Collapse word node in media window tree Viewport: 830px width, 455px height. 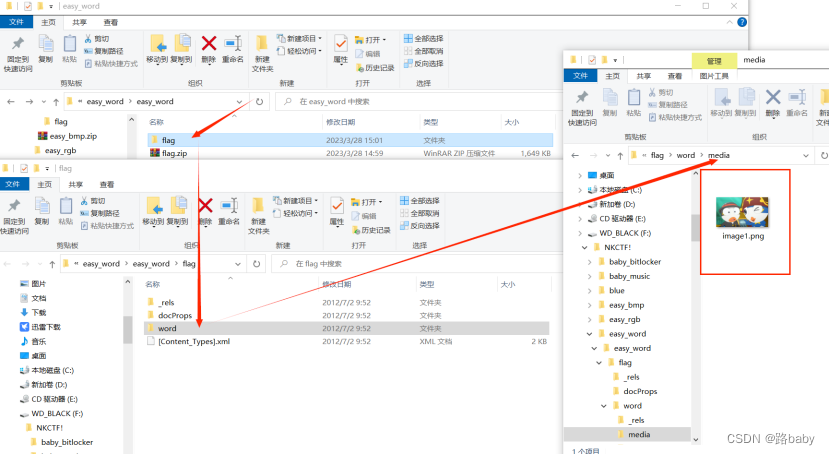[604, 406]
